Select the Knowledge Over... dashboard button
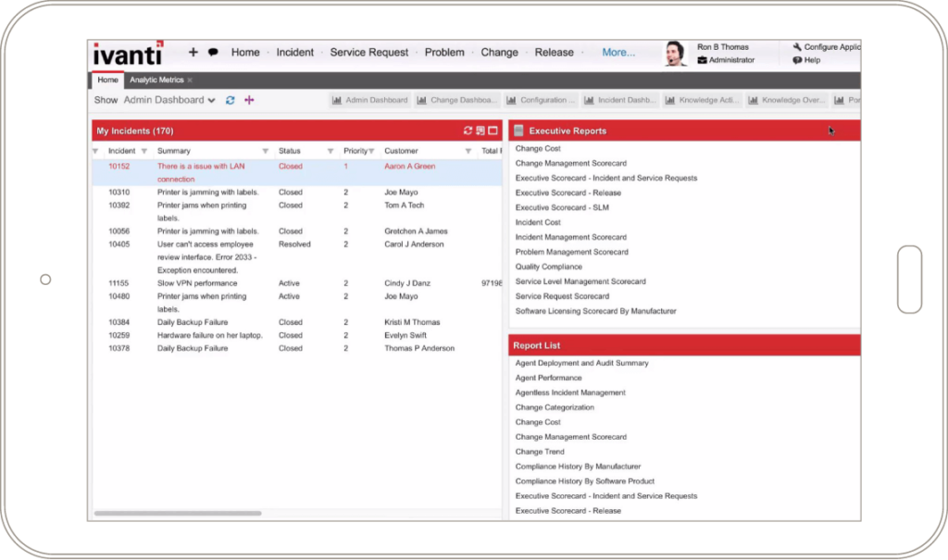Viewport: 948px width, 560px height. [x=787, y=100]
